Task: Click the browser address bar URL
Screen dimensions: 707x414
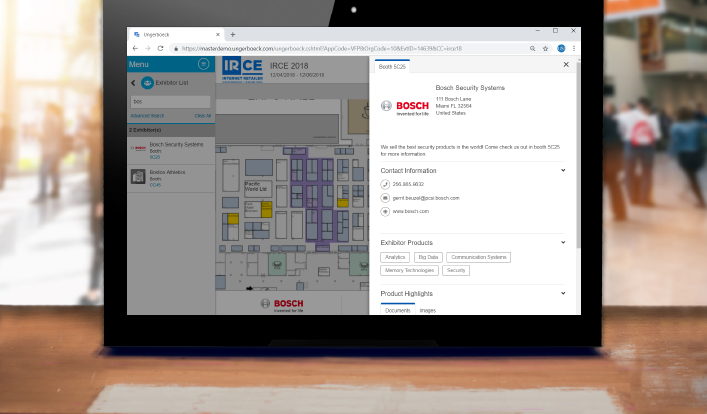Action: [322, 49]
